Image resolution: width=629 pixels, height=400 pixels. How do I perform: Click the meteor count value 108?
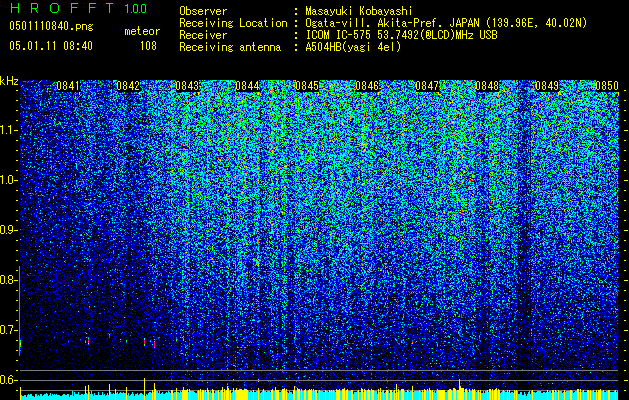click(x=148, y=46)
